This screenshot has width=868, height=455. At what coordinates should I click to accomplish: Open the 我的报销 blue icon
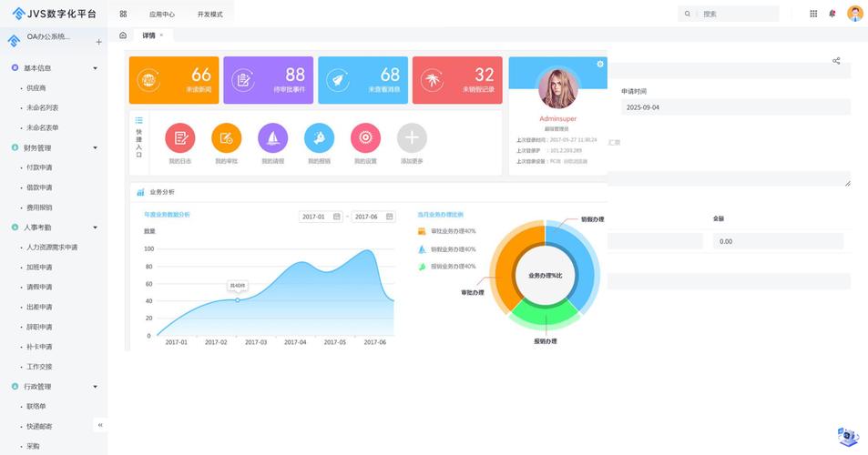coord(319,137)
